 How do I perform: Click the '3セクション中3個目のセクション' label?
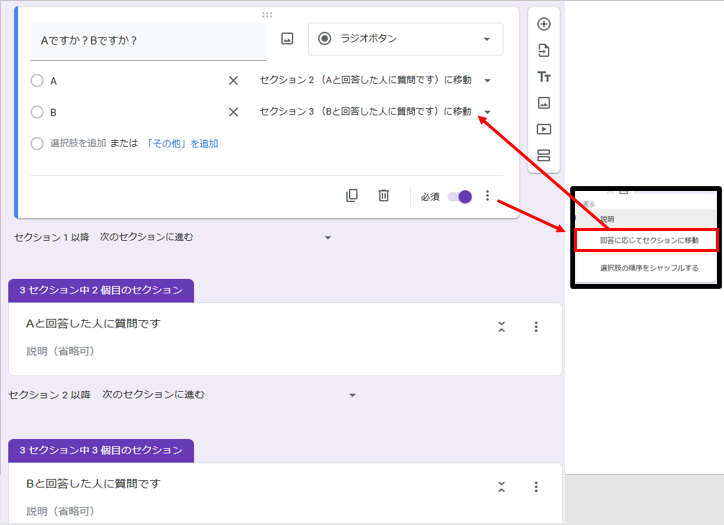101,451
